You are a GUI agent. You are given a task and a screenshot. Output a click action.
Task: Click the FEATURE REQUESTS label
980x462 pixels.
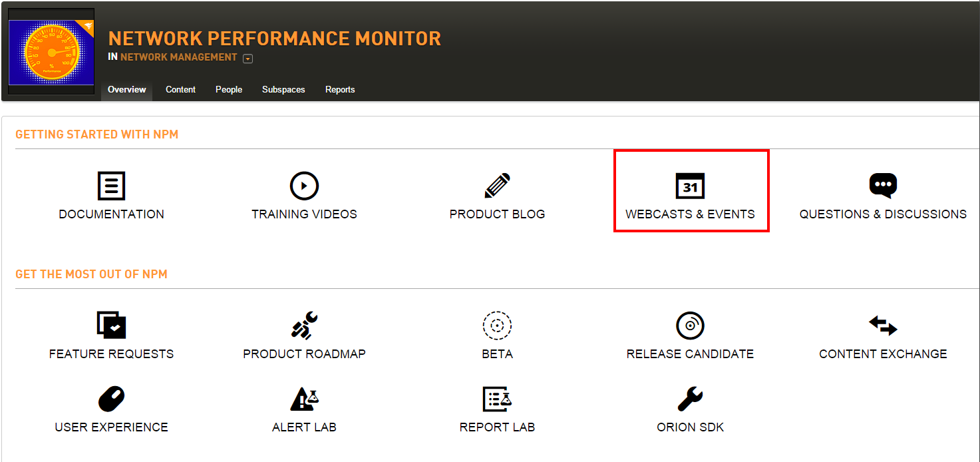[111, 354]
